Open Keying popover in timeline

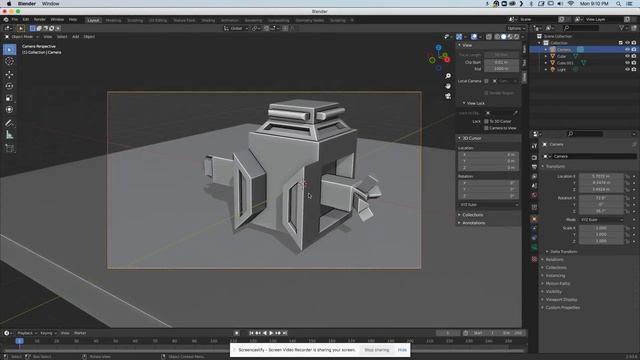pos(48,333)
